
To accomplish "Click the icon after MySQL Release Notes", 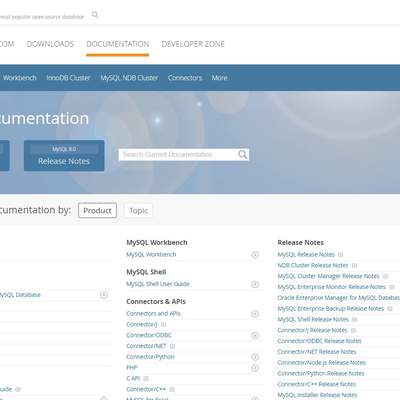I will coord(340,255).
